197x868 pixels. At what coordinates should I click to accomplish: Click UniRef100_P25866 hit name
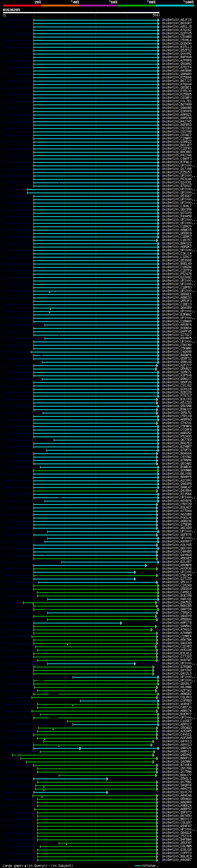177,77
